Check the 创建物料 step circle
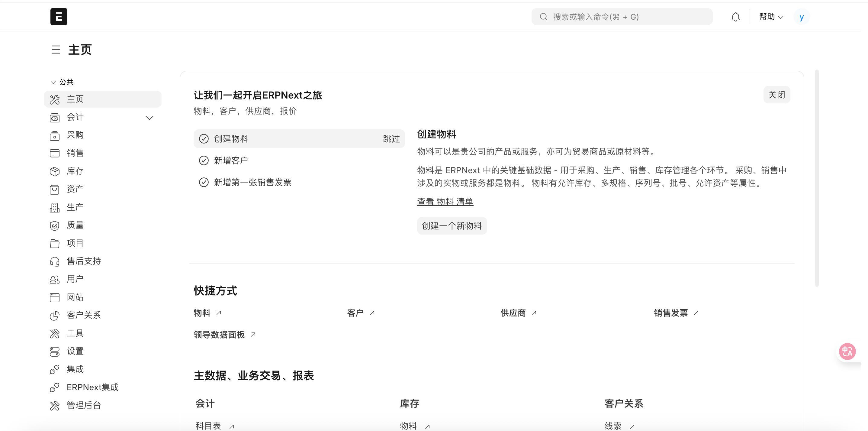Viewport: 868px width, 431px height. pos(204,139)
